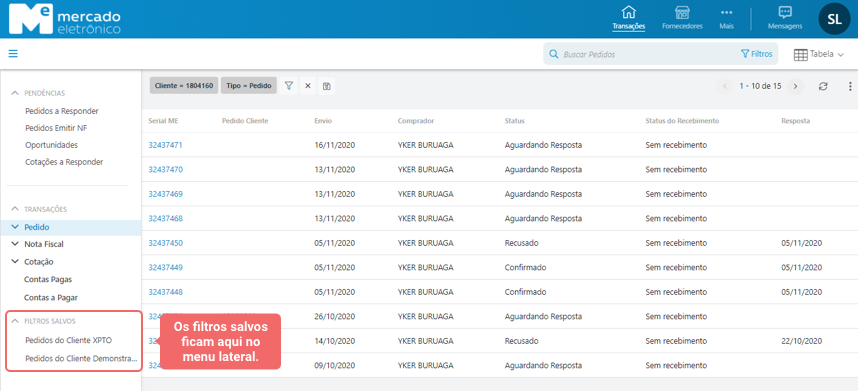Expand the Pedido item
The width and height of the screenshot is (858, 391).
(15, 227)
